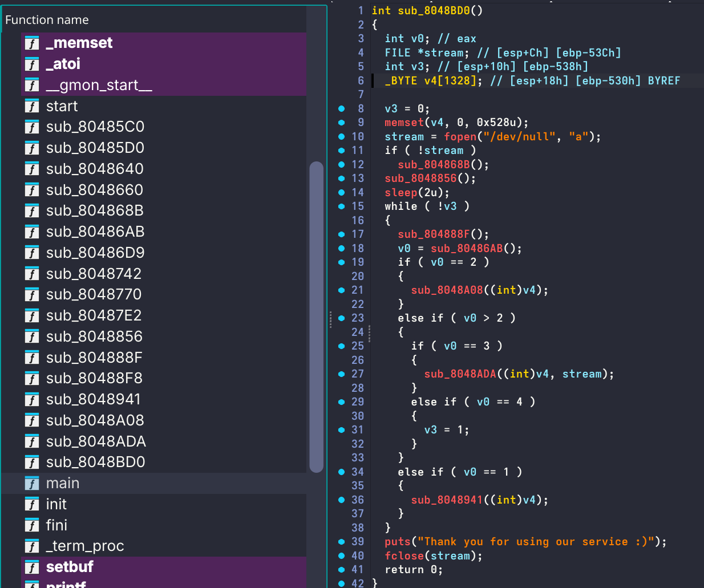Click the function icon for sub_8048660

pos(32,190)
